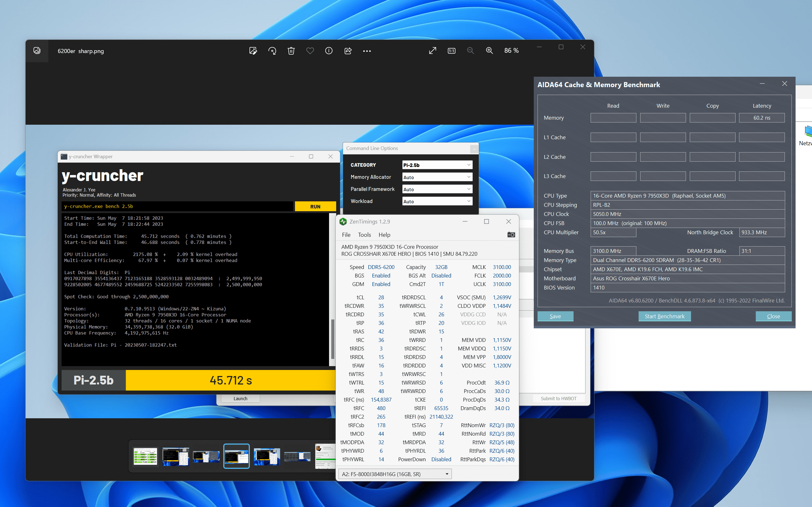Screen dimensions: 812x507
Task: Open the Help menu in ZenTimings
Action: [384, 235]
